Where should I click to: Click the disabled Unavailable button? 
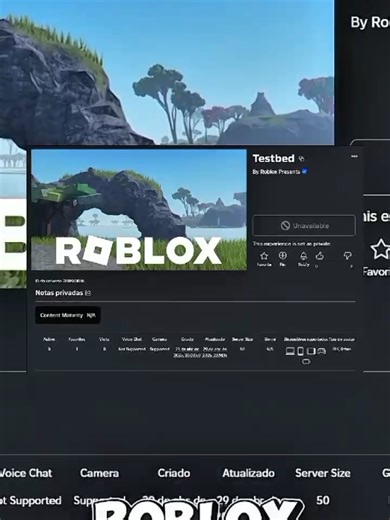click(304, 226)
